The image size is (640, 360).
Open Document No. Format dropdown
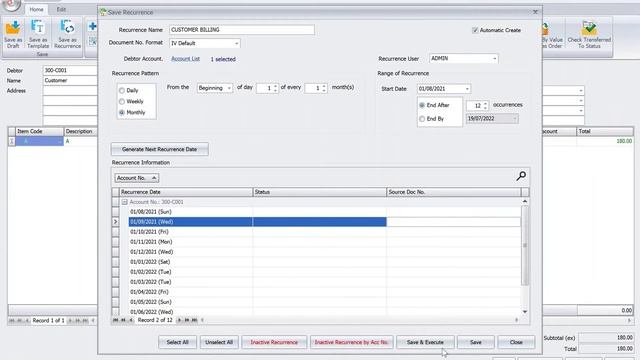coord(236,43)
